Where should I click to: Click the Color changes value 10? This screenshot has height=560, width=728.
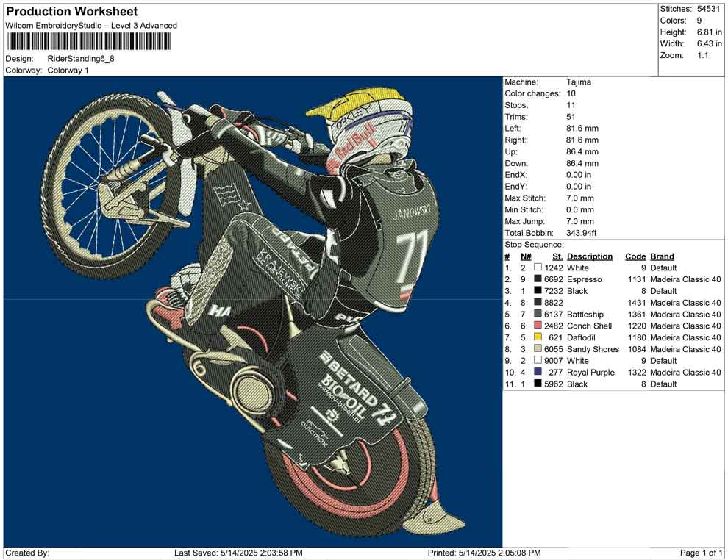[x=571, y=94]
